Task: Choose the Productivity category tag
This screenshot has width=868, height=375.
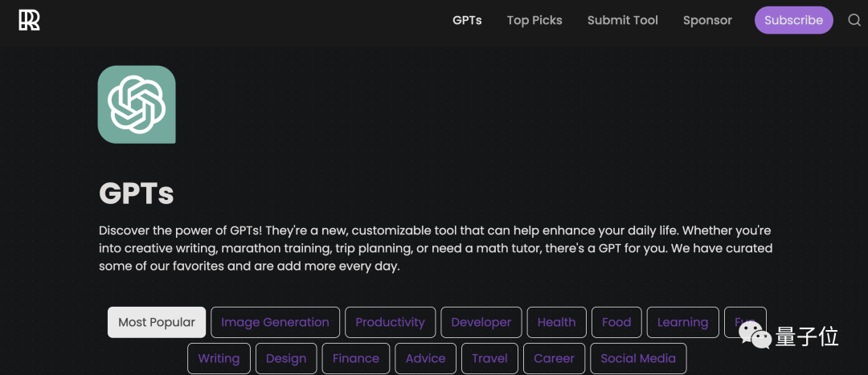Action: (391, 323)
